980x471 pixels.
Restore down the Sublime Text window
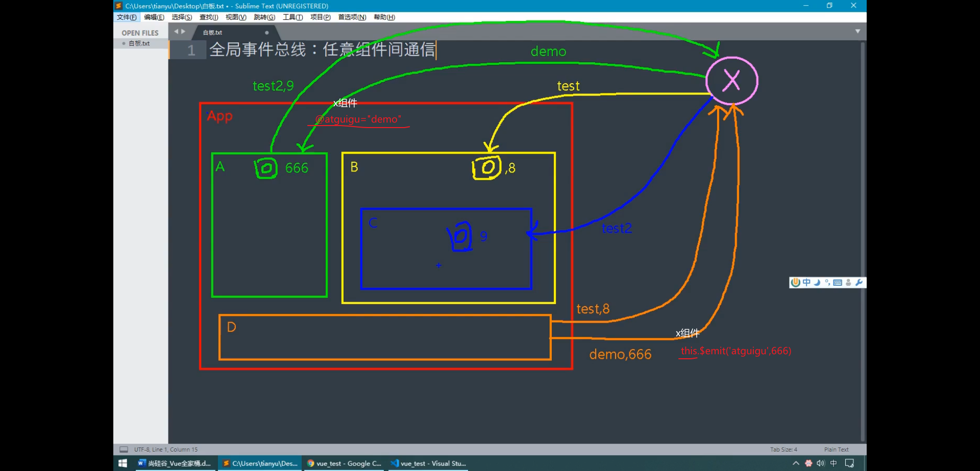829,6
